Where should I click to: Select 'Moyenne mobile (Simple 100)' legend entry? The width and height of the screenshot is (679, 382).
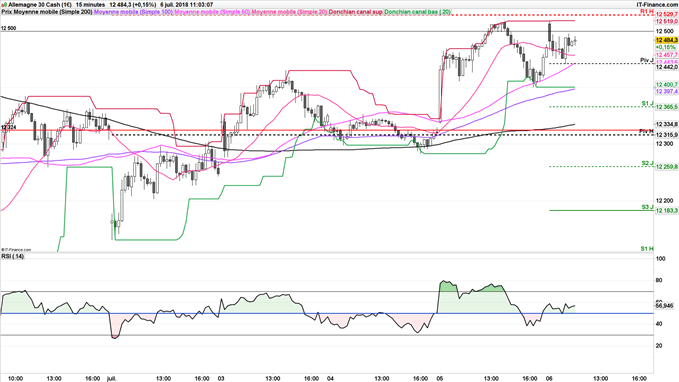click(x=133, y=12)
